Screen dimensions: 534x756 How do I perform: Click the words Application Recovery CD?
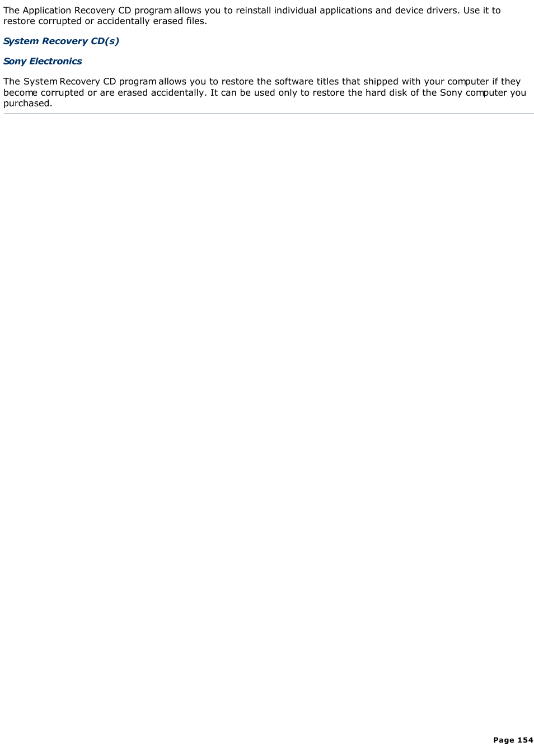coord(77,11)
